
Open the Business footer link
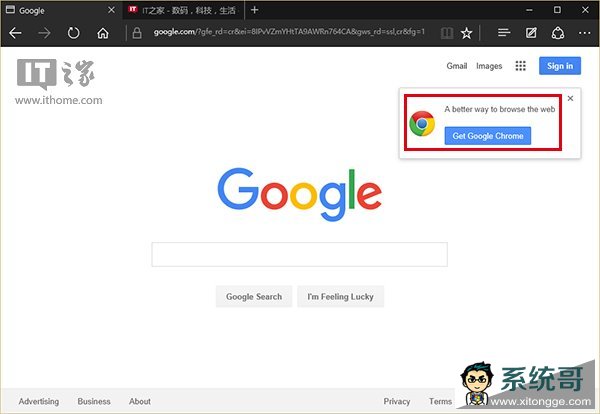click(x=94, y=401)
